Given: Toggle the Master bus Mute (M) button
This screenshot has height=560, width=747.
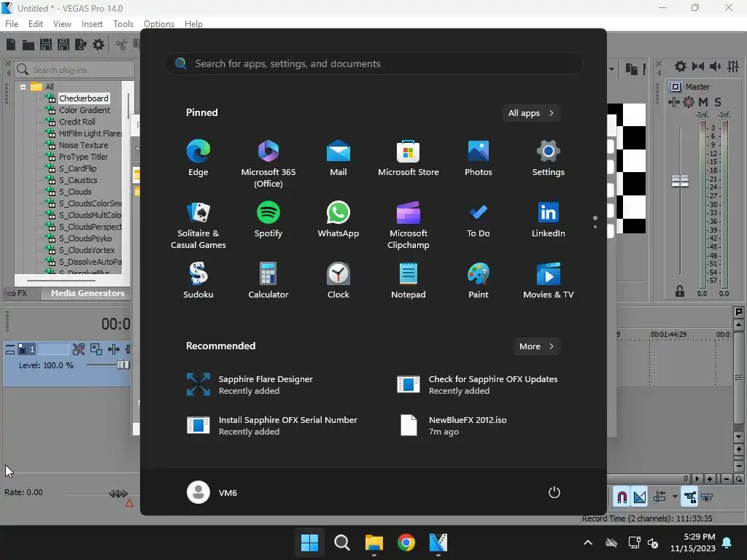Looking at the screenshot, I should click(x=703, y=102).
